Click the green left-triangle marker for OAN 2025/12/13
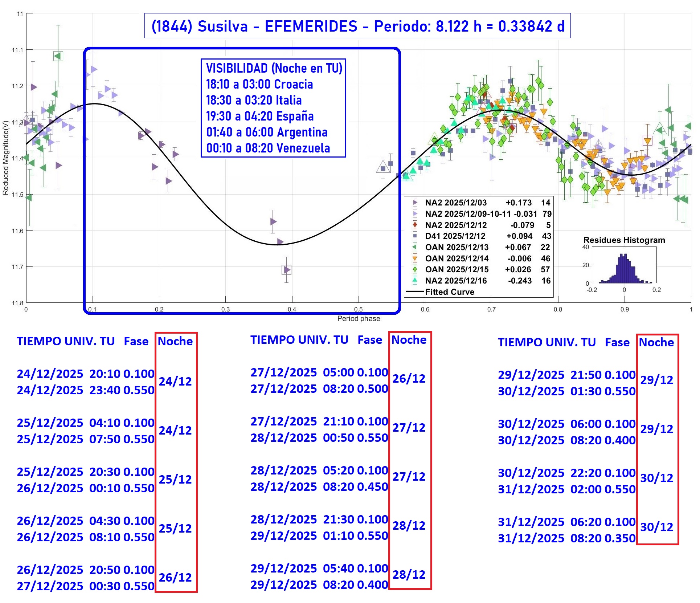Image resolution: width=700 pixels, height=603 pixels. point(415,247)
